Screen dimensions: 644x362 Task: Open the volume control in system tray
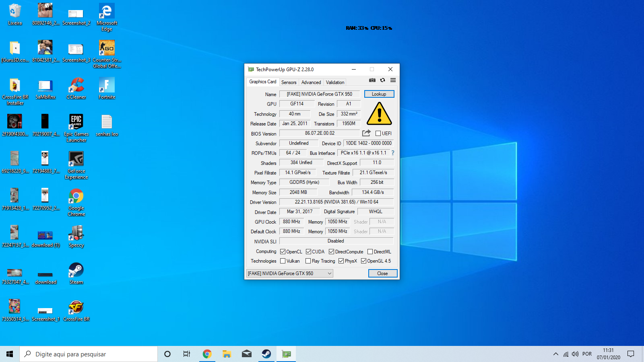575,354
